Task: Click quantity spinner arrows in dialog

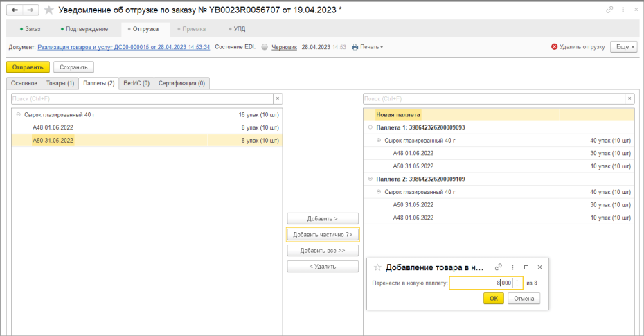Action: click(517, 283)
